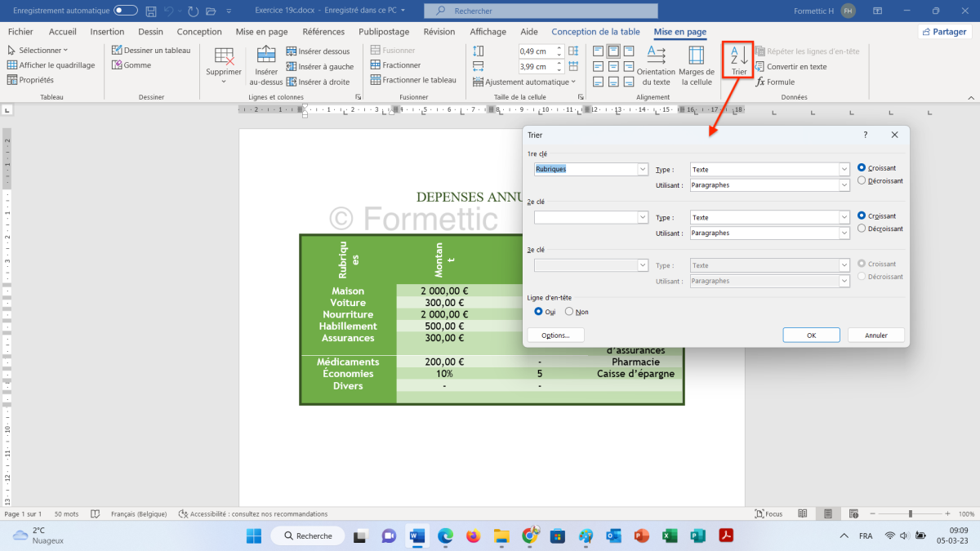Screen dimensions: 980x551
Task: Switch to the Insertion tab
Action: click(x=107, y=32)
